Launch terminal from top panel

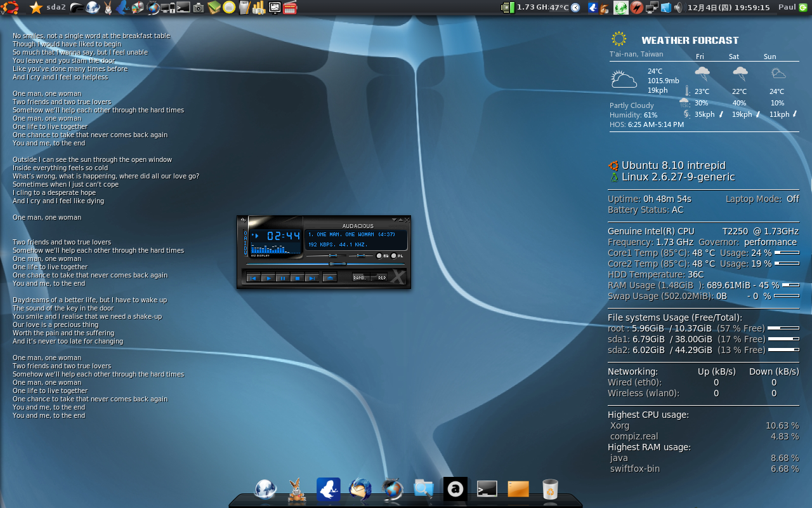[x=183, y=8]
